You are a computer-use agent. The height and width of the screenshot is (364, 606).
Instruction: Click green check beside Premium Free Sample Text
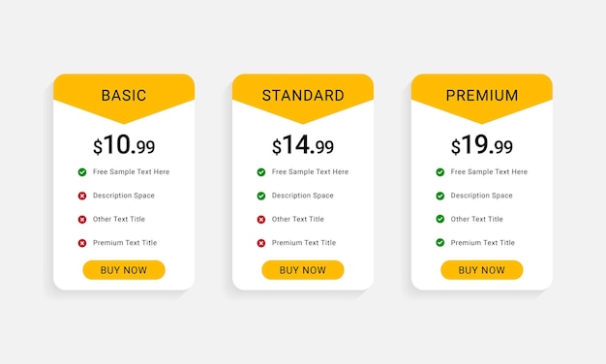click(440, 172)
